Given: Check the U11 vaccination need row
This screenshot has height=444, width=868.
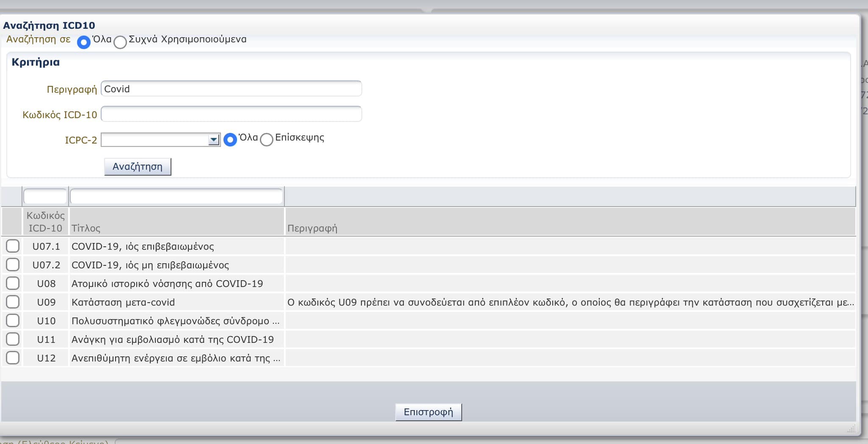Looking at the screenshot, I should point(13,339).
